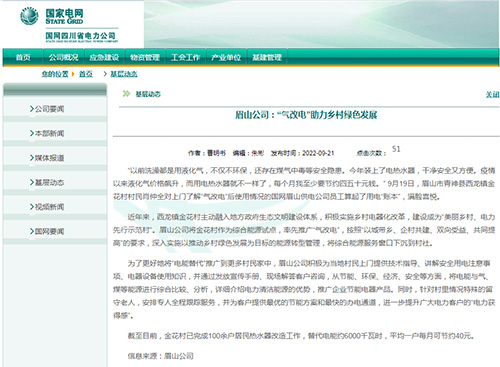Click the State Grid globe logo
Viewport: 500px width, 367px height.
[29, 16]
